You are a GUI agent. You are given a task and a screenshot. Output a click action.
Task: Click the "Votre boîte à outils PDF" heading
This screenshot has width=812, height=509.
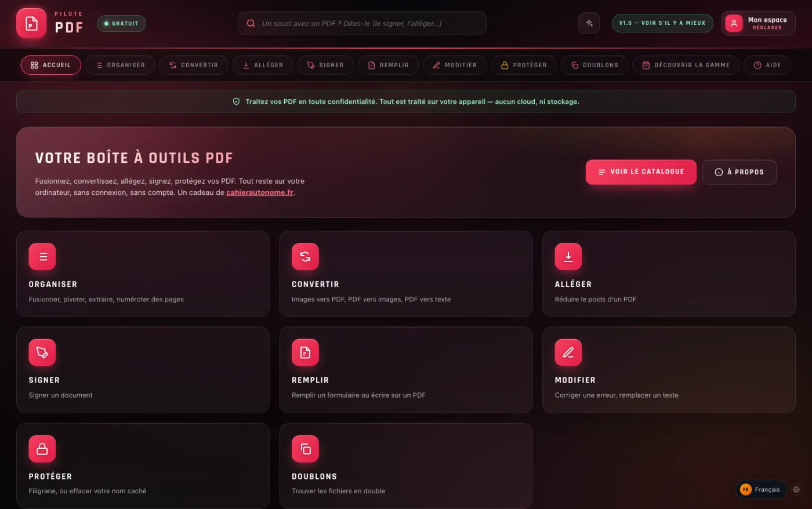pos(134,158)
